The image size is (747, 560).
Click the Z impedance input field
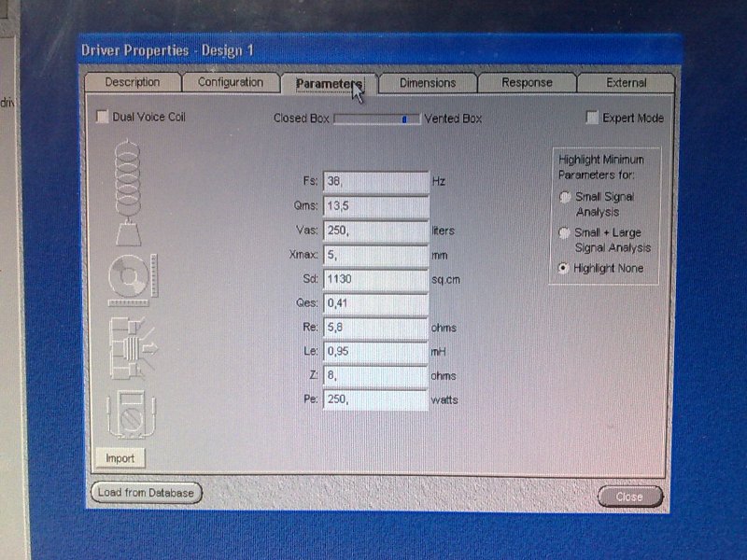(x=376, y=375)
